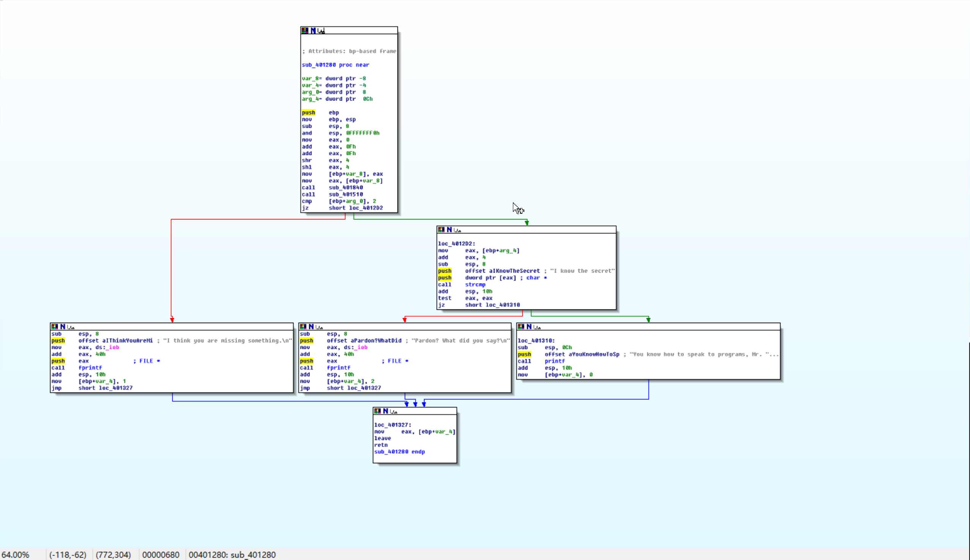Image resolution: width=970 pixels, height=560 pixels.
Task: Click the N icon on the loc_401327 block
Action: [385, 411]
